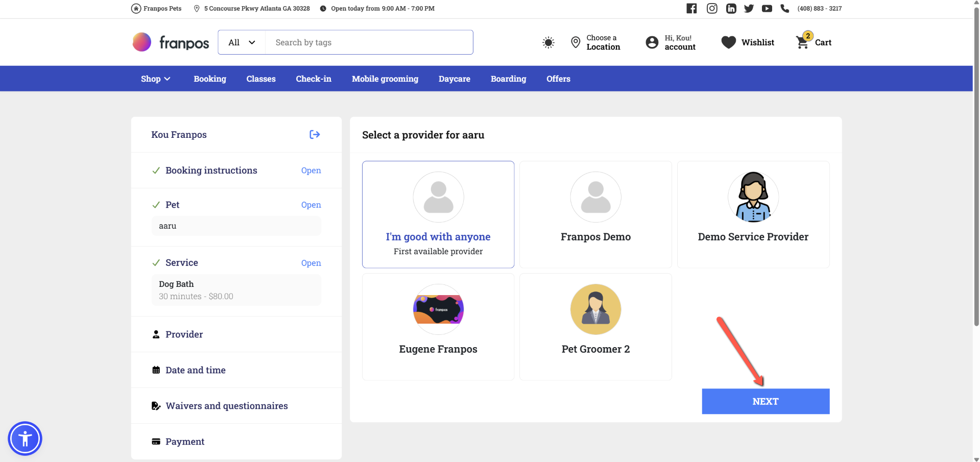Open the shopping cart icon
The width and height of the screenshot is (980, 462).
click(x=803, y=42)
